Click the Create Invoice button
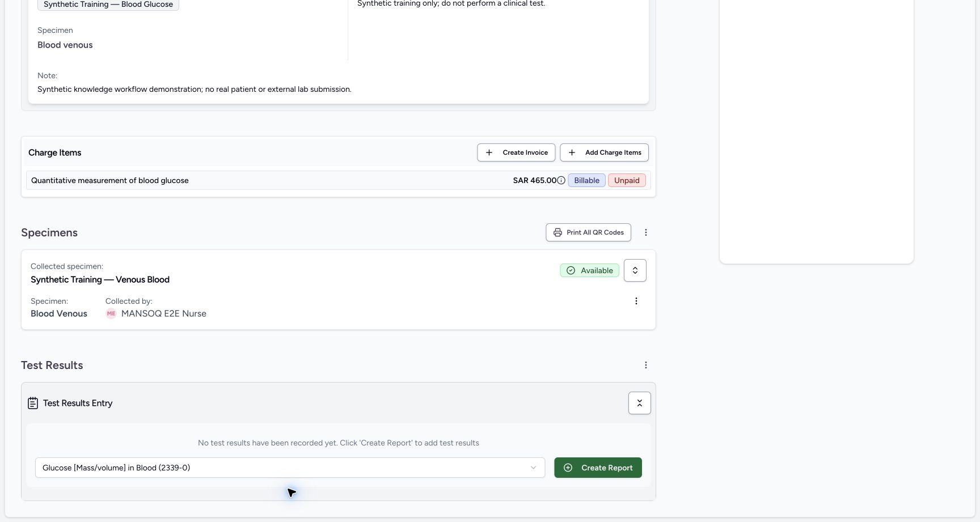 click(516, 152)
